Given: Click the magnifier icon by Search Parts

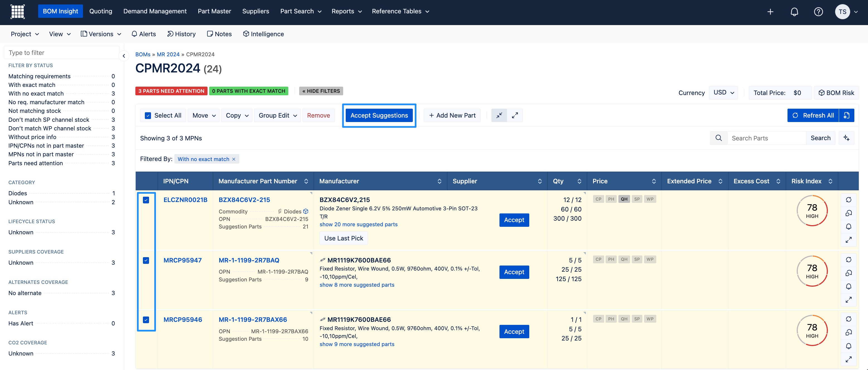Looking at the screenshot, I should tap(718, 138).
